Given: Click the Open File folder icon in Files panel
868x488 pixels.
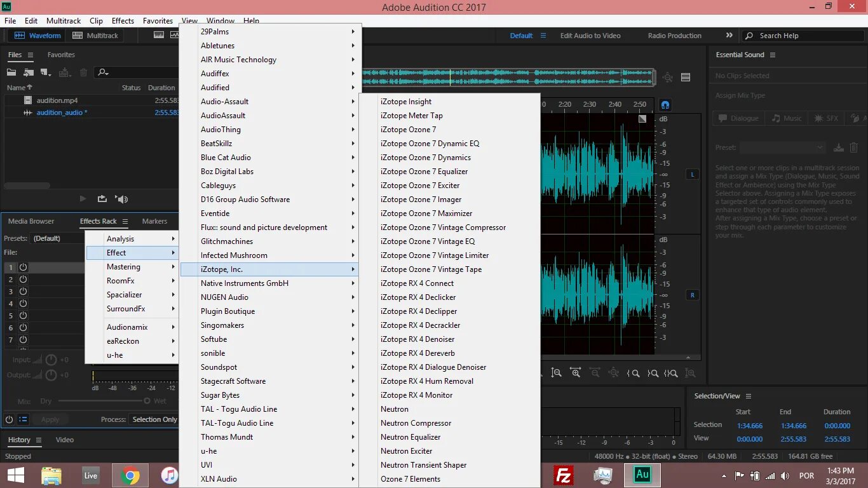Looking at the screenshot, I should tap(11, 72).
